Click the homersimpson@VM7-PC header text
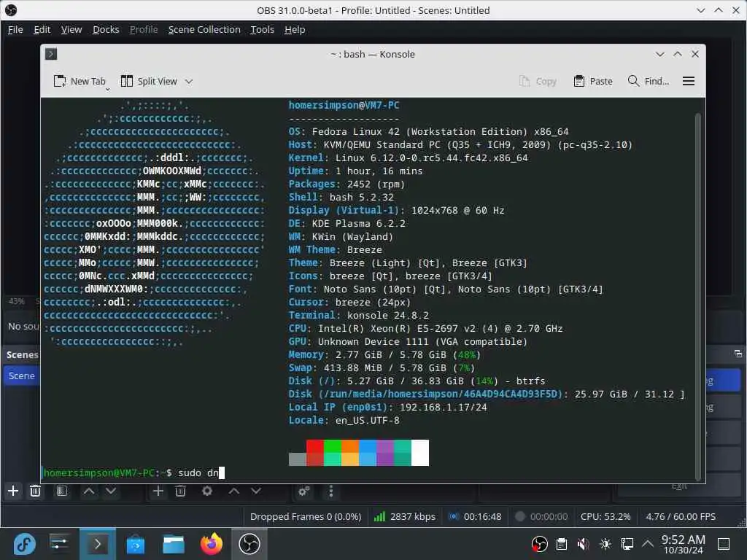The height and width of the screenshot is (560, 747). (344, 105)
